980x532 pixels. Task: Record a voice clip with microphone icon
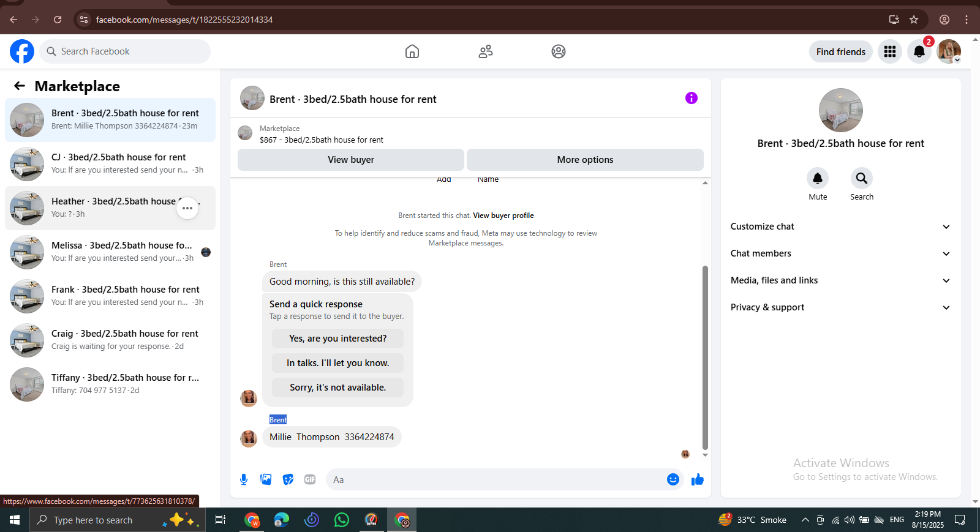click(244, 479)
